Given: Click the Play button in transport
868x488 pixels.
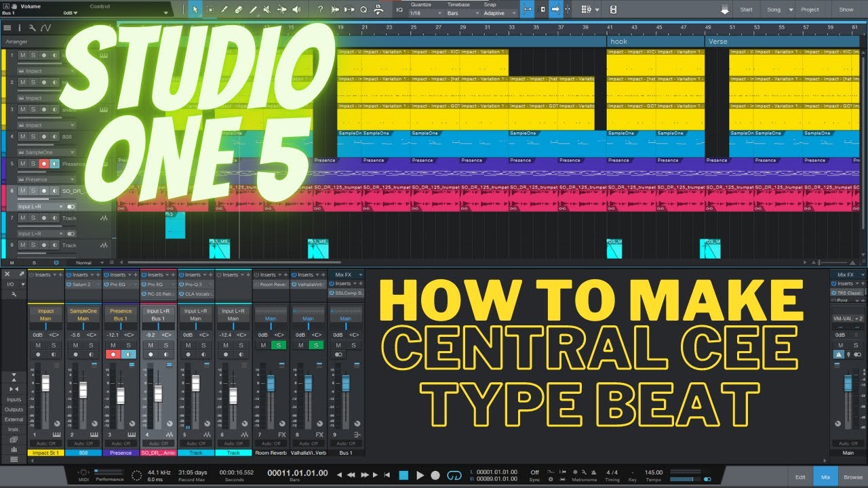Looking at the screenshot, I should tap(420, 475).
